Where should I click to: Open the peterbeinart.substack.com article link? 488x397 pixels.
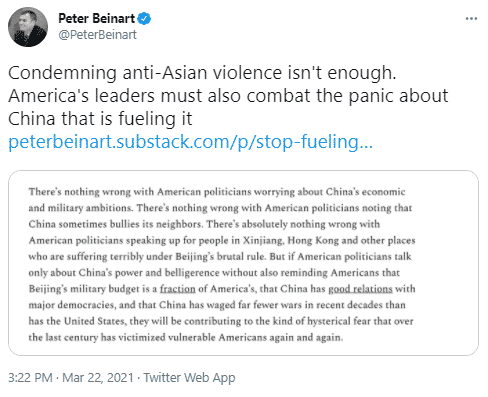pyautogui.click(x=190, y=142)
